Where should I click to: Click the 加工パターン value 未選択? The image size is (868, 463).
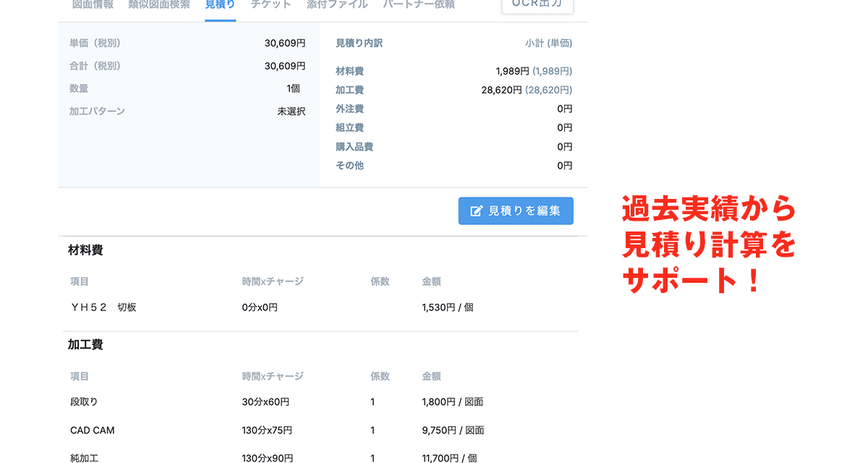[292, 111]
